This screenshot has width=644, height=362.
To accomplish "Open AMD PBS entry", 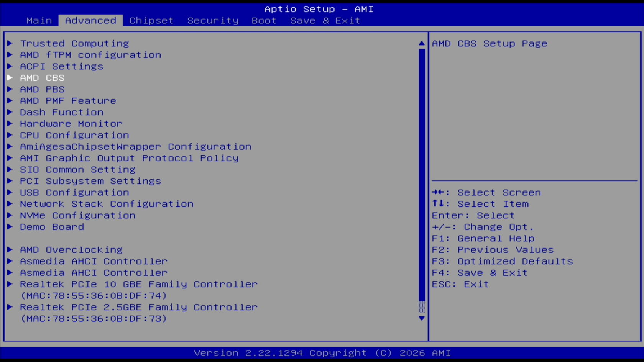I will (x=42, y=90).
